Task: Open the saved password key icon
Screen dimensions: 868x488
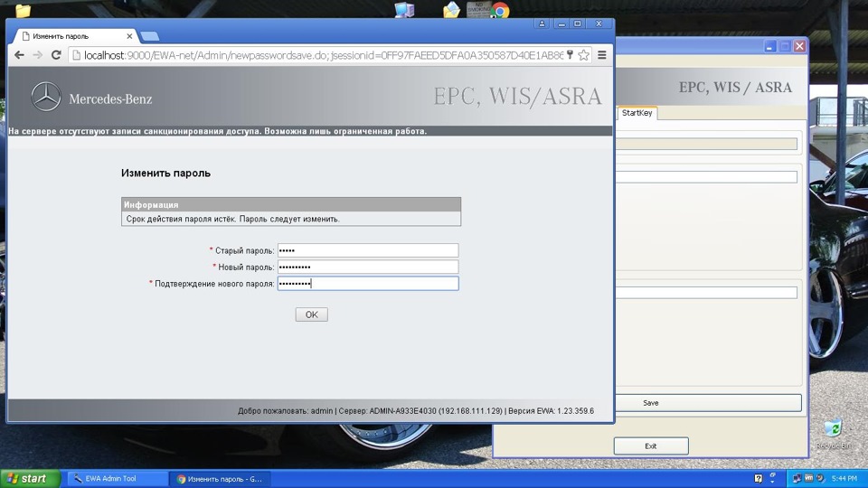Action: [571, 54]
